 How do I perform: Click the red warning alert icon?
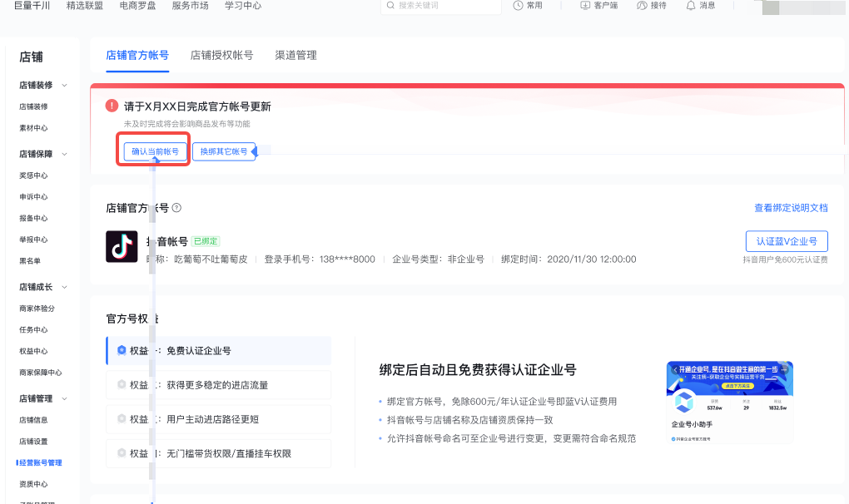point(112,106)
